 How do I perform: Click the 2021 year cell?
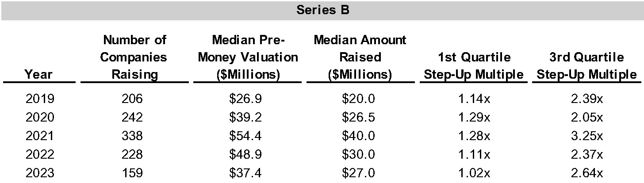pos(40,136)
